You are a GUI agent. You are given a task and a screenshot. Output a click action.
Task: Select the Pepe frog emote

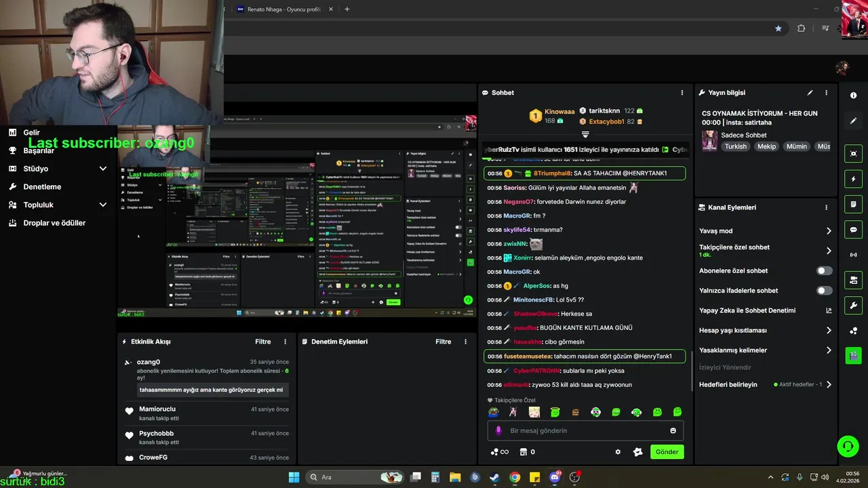494,412
